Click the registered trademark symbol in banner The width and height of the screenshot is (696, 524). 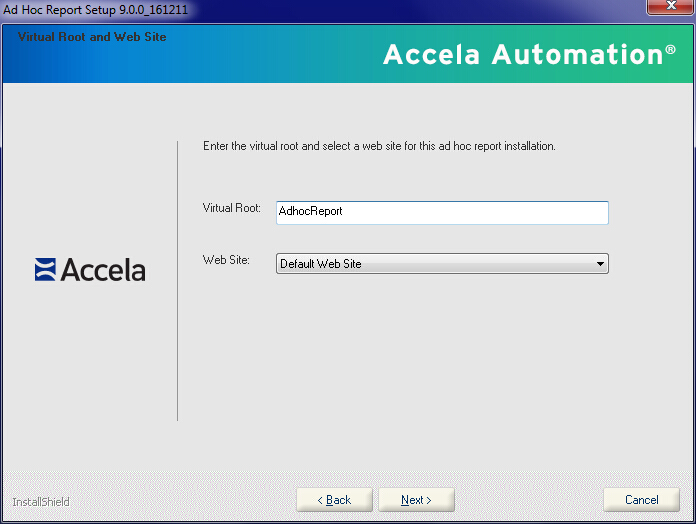pyautogui.click(x=670, y=49)
